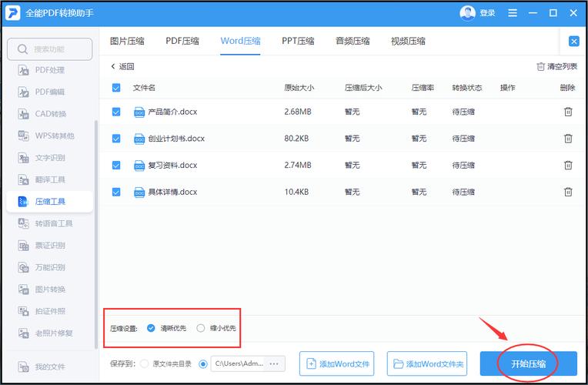Click the 10.4KB size value
This screenshot has height=385, width=588.
pyautogui.click(x=296, y=192)
